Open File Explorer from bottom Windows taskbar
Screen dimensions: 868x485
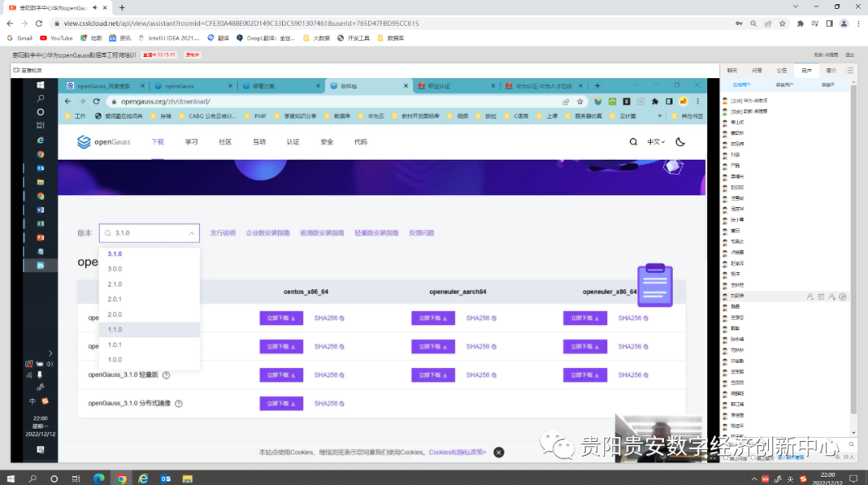(187, 479)
